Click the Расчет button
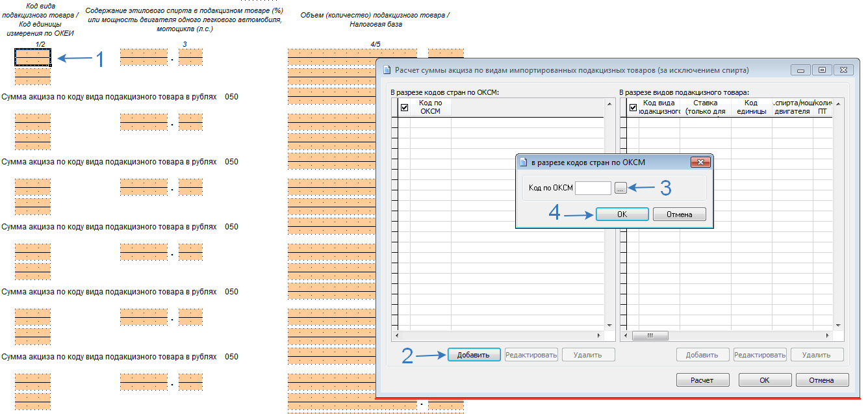Screen dimensions: 868x414 tap(702, 380)
